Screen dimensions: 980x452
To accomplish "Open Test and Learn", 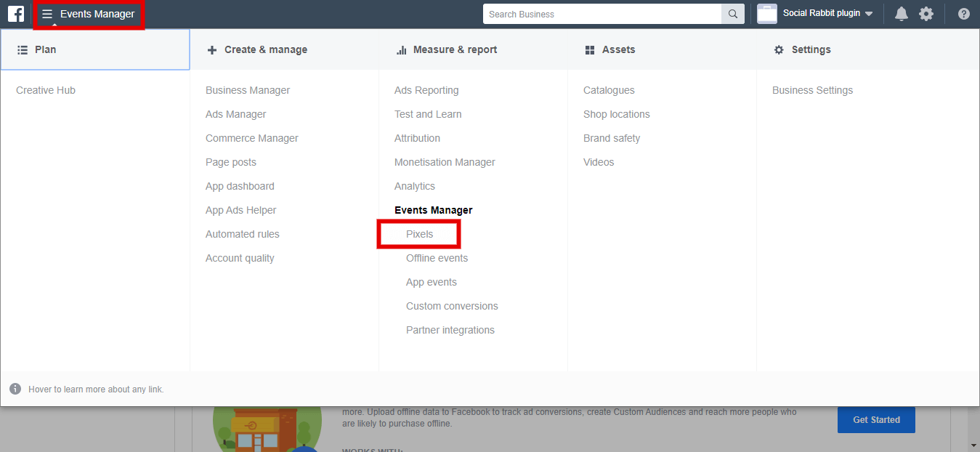I will point(428,114).
